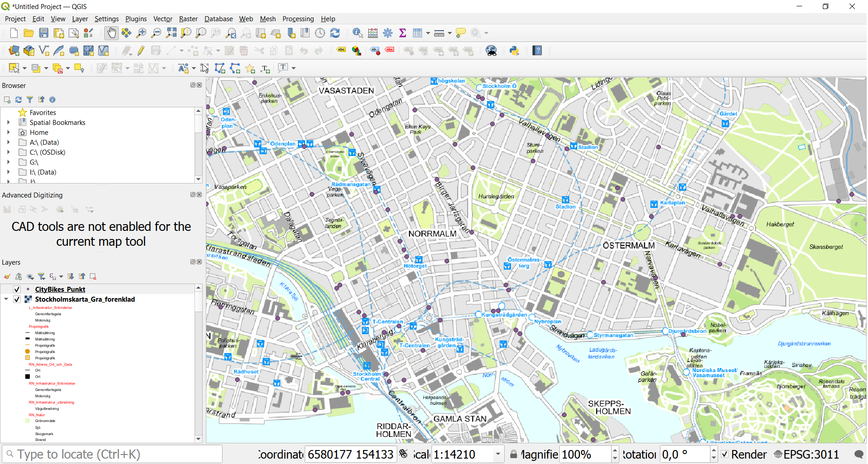This screenshot has width=868, height=464.
Task: Select the Pan Map hand tool
Action: pyautogui.click(x=111, y=33)
